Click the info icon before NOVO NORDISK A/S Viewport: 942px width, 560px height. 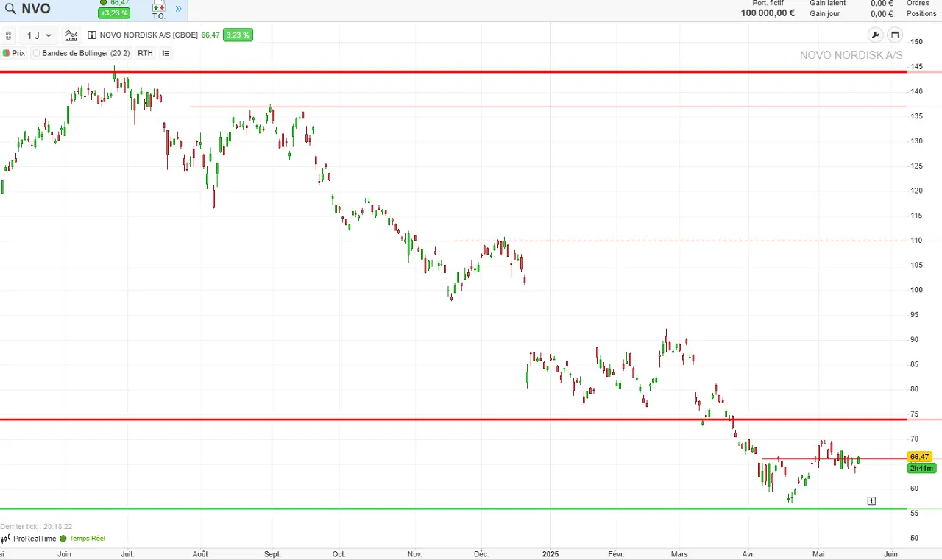pos(92,35)
